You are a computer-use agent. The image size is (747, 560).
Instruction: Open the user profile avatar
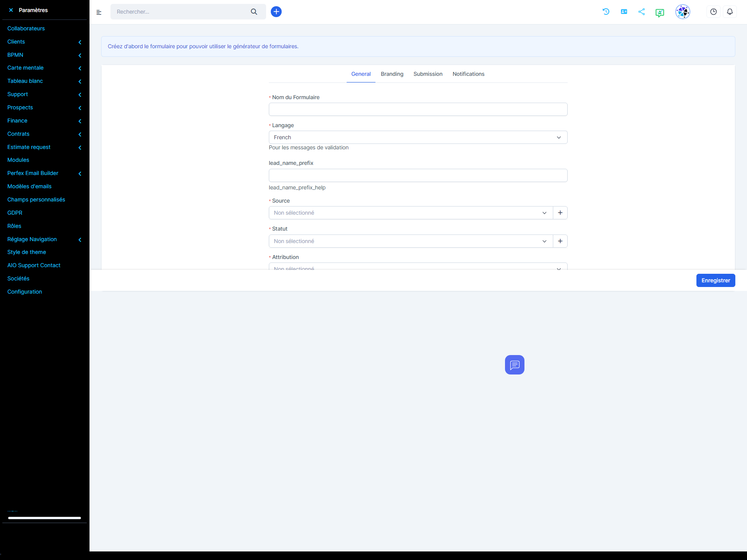(x=683, y=12)
